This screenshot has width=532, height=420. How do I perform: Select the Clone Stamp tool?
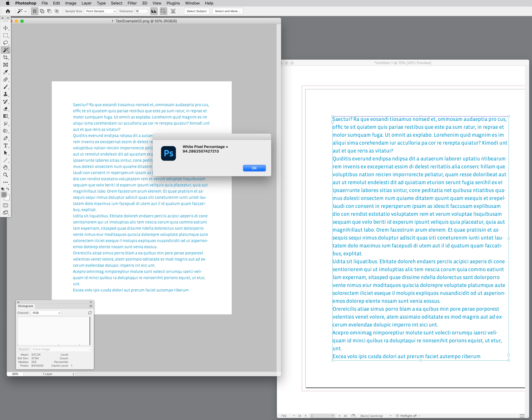pyautogui.click(x=5, y=94)
